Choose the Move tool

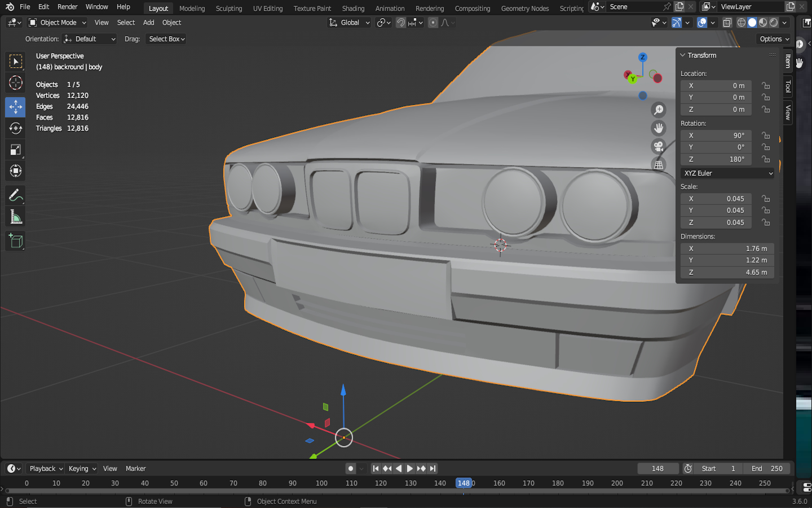tap(16, 107)
